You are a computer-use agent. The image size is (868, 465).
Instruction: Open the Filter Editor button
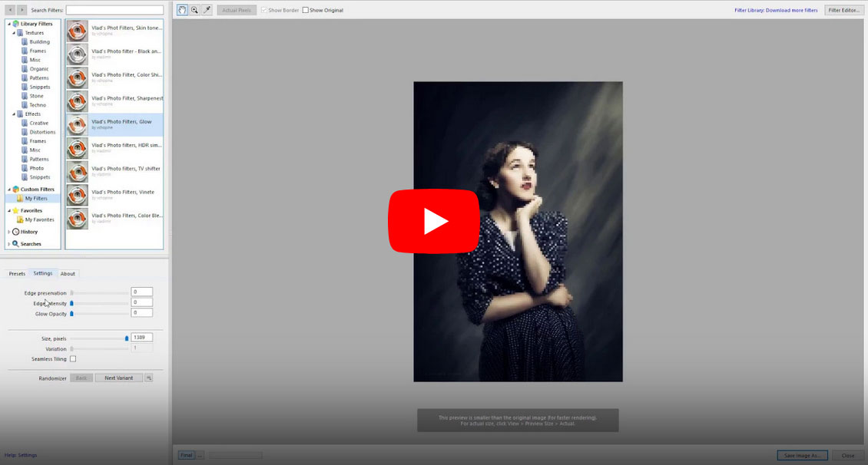click(843, 10)
